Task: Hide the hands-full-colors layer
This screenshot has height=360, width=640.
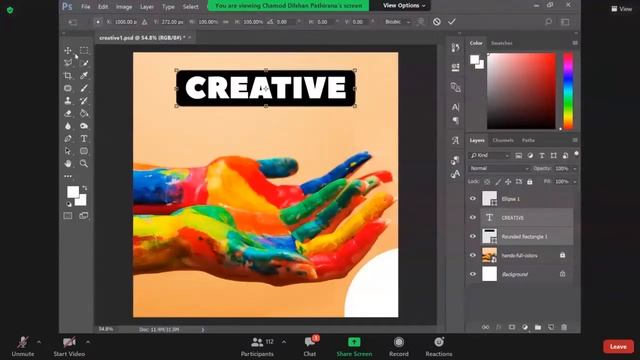Action: click(473, 255)
